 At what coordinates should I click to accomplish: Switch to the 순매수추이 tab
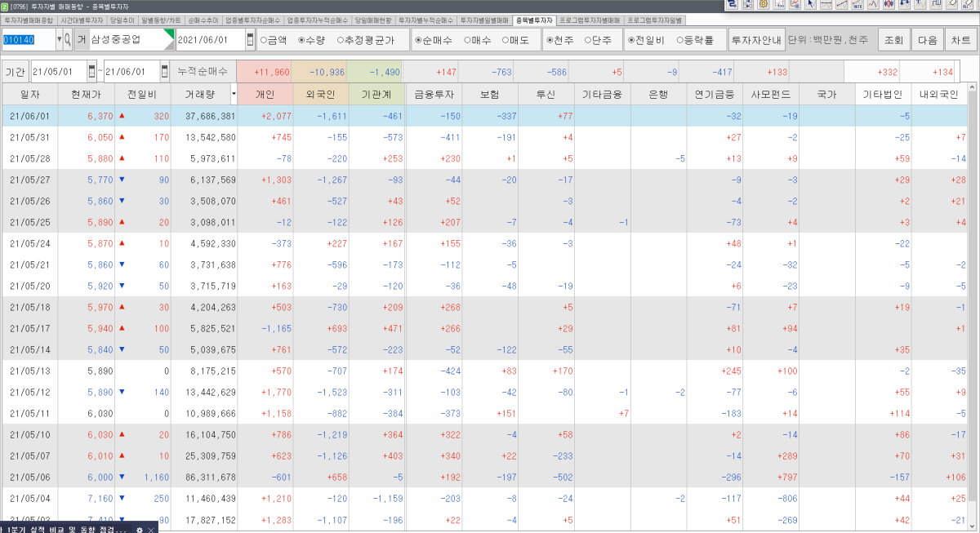coord(203,20)
